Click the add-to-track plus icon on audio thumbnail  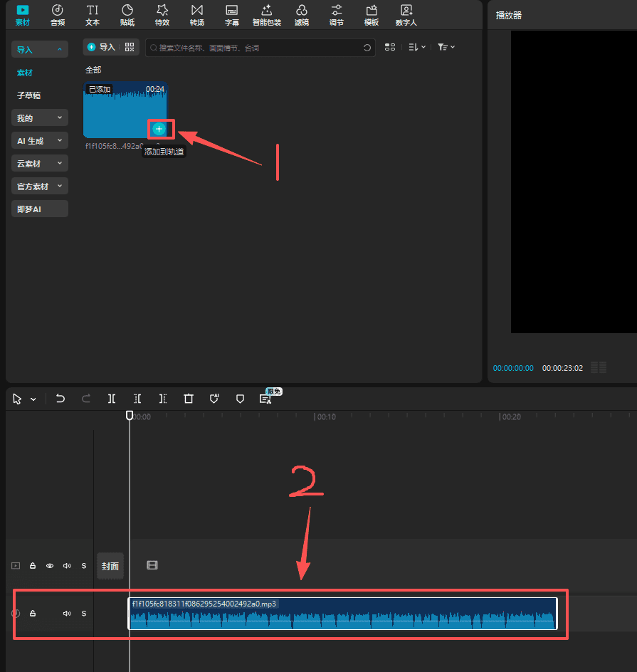[x=159, y=129]
